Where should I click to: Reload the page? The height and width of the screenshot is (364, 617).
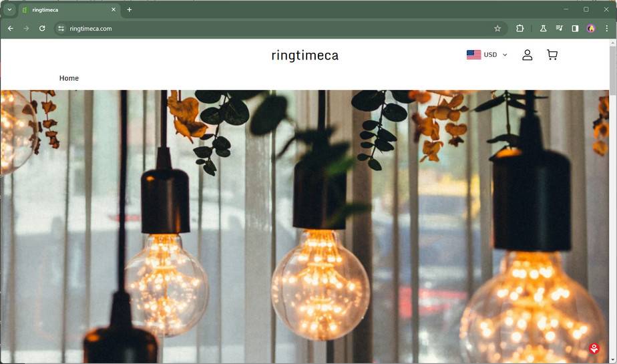(x=42, y=28)
